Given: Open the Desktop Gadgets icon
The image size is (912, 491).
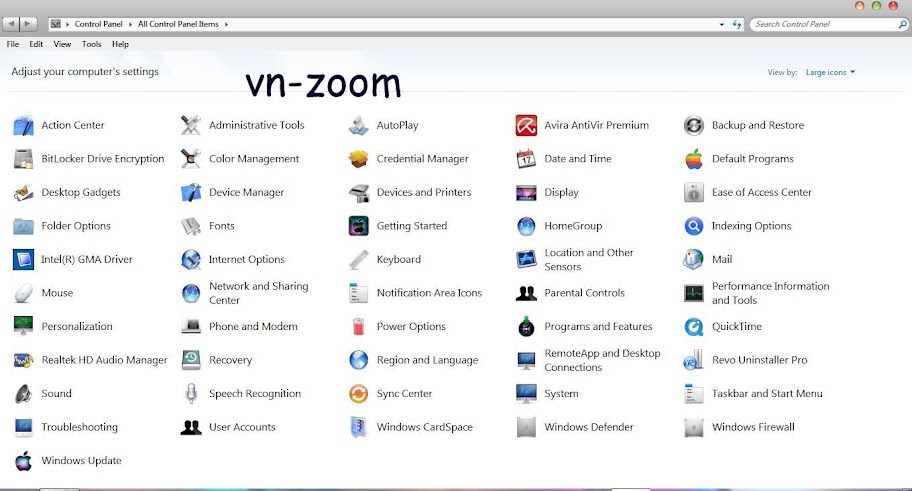Looking at the screenshot, I should point(23,193).
